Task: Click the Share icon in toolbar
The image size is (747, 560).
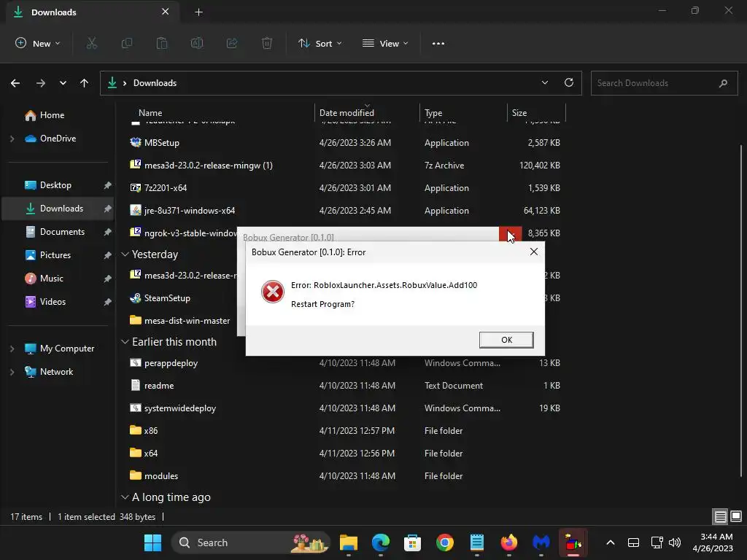Action: pyautogui.click(x=232, y=43)
